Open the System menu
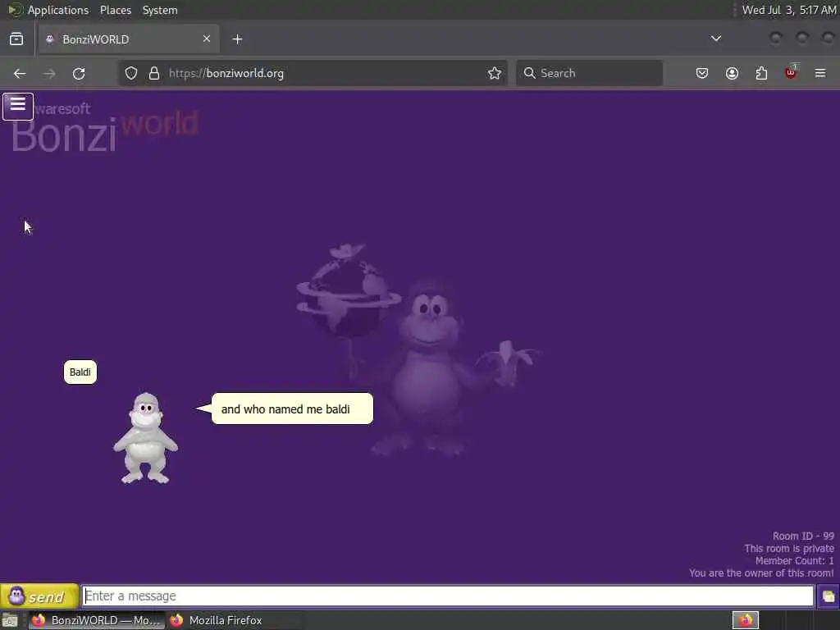Image resolution: width=840 pixels, height=630 pixels. (x=160, y=10)
